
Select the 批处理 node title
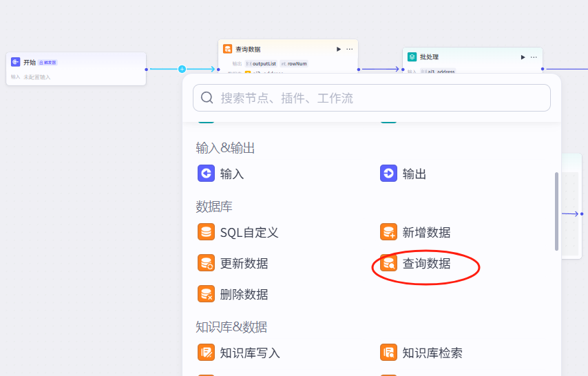tap(430, 57)
